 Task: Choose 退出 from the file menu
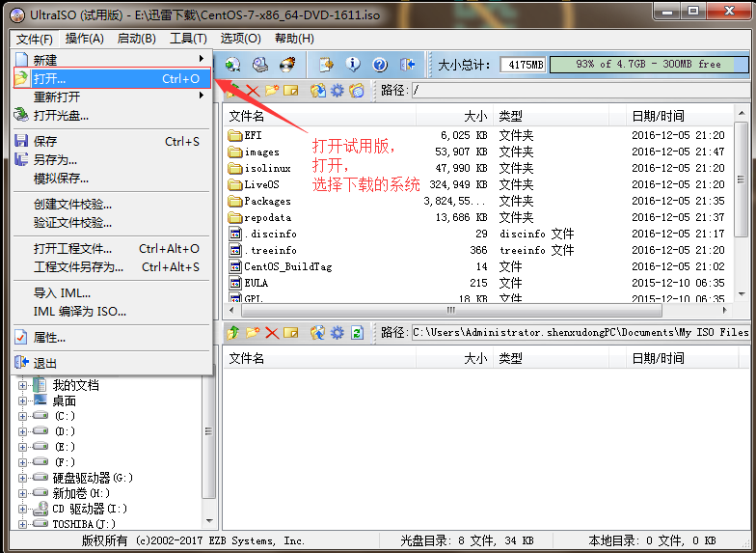pos(112,363)
